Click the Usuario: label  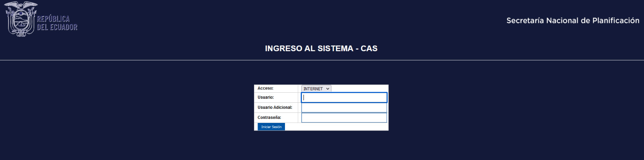[266, 98]
